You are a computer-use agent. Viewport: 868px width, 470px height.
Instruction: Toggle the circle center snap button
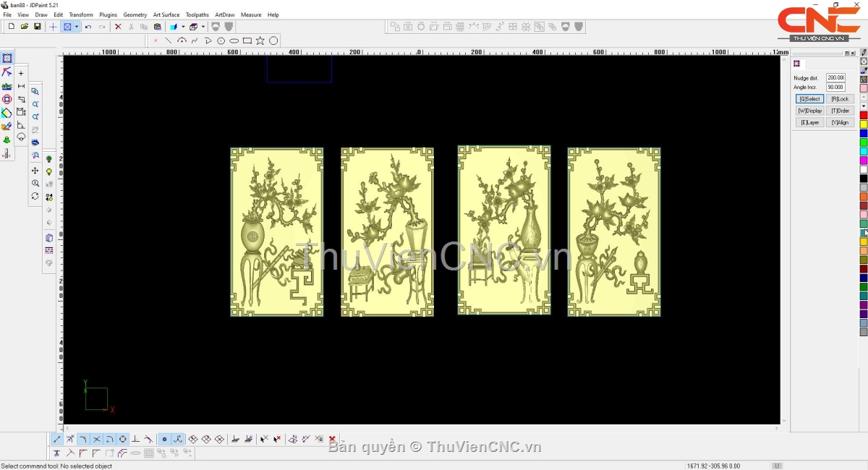click(x=122, y=439)
